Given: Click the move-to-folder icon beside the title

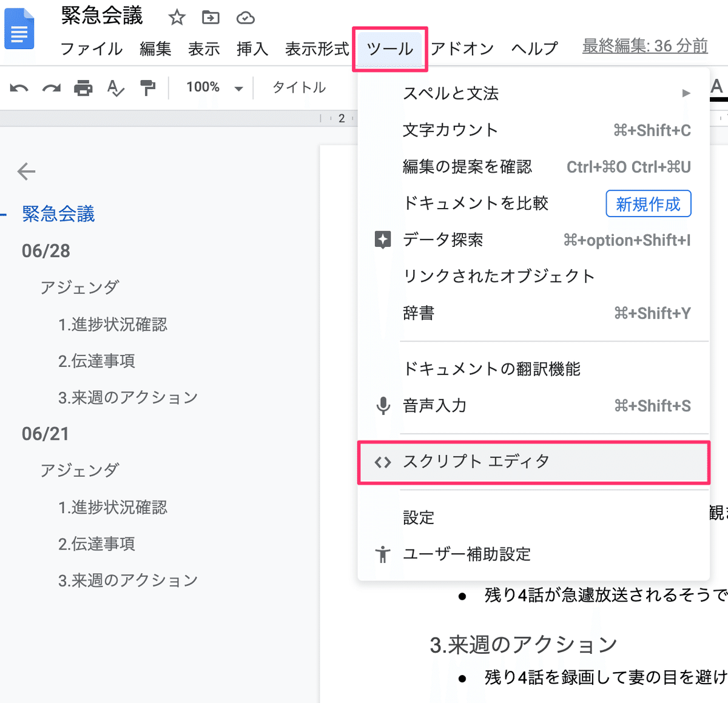Looking at the screenshot, I should (x=211, y=18).
